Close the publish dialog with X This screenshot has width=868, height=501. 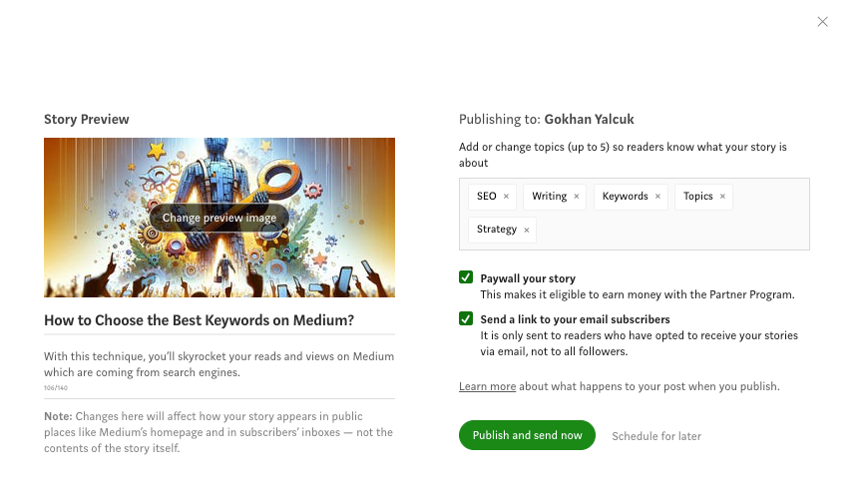click(823, 22)
